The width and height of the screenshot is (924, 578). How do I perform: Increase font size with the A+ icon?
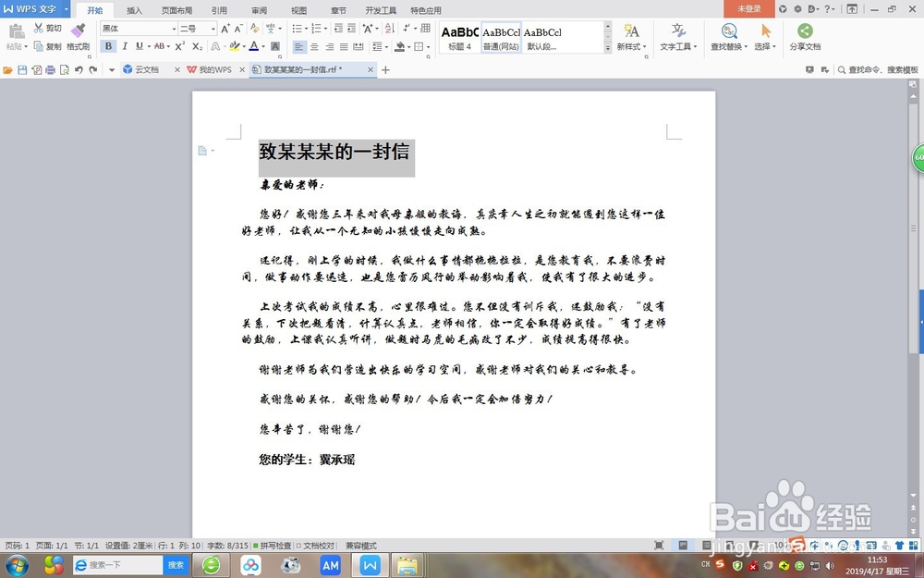pos(225,29)
